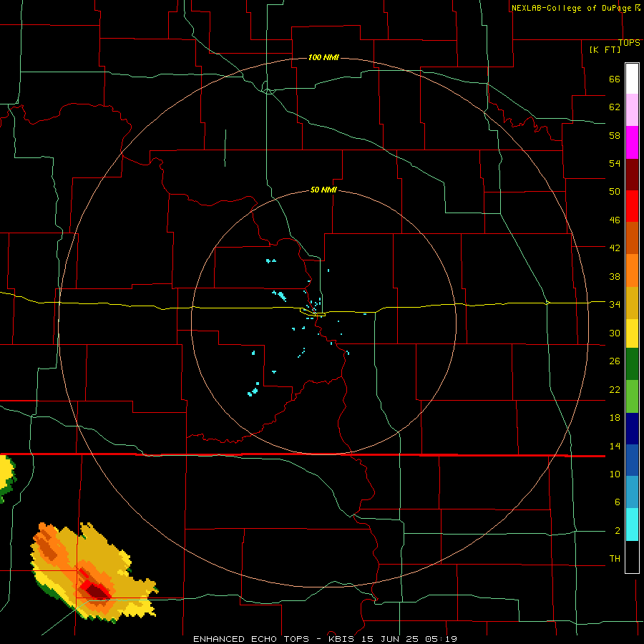
Task: Click the 62 value on the scale
Action: coord(615,107)
